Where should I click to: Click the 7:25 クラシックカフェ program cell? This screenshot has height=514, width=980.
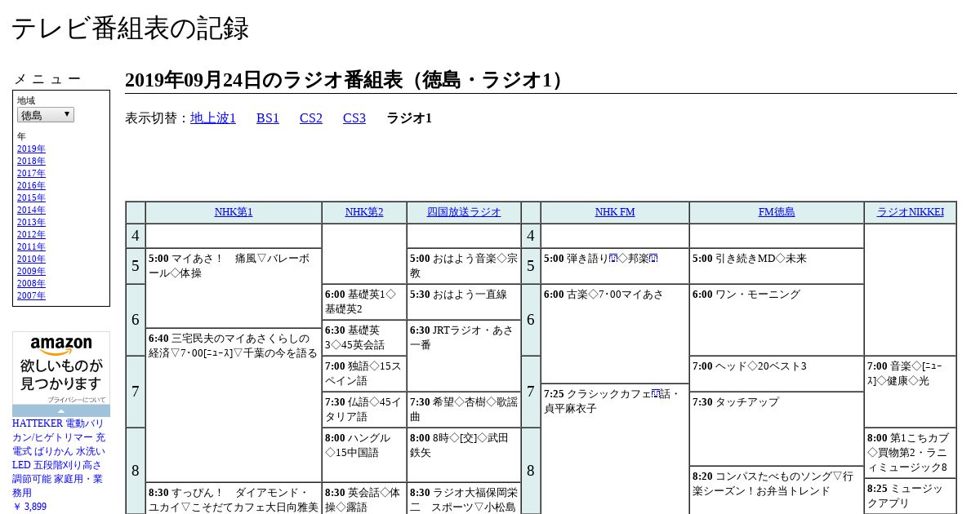[x=615, y=449]
